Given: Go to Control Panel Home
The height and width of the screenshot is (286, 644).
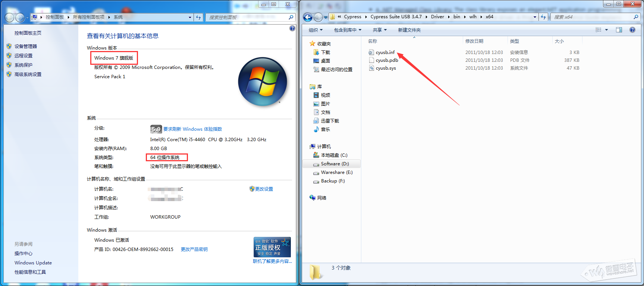Looking at the screenshot, I should 28,33.
